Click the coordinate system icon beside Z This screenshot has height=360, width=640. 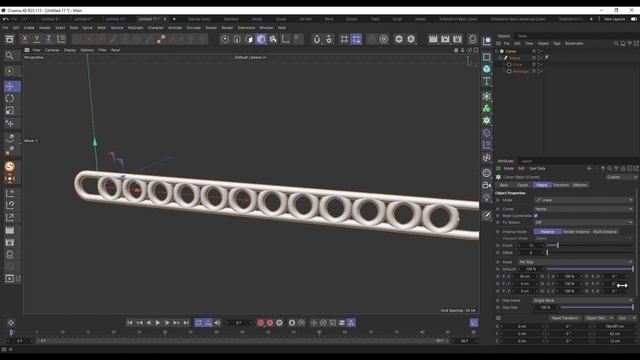click(61, 39)
